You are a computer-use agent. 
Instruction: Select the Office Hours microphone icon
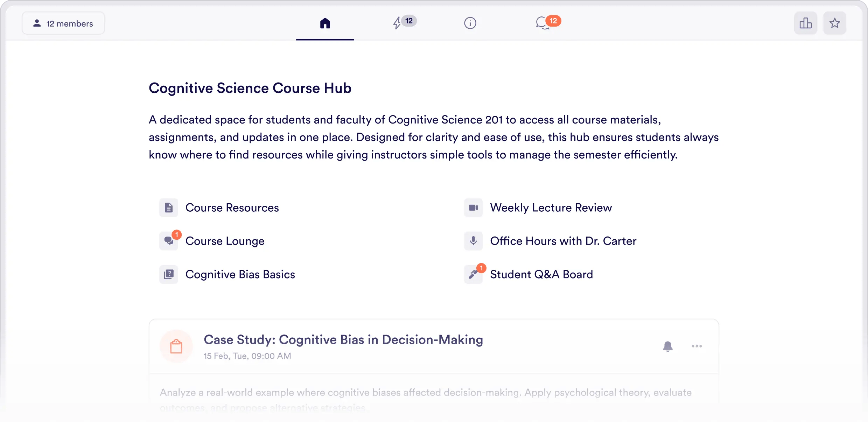click(x=473, y=241)
